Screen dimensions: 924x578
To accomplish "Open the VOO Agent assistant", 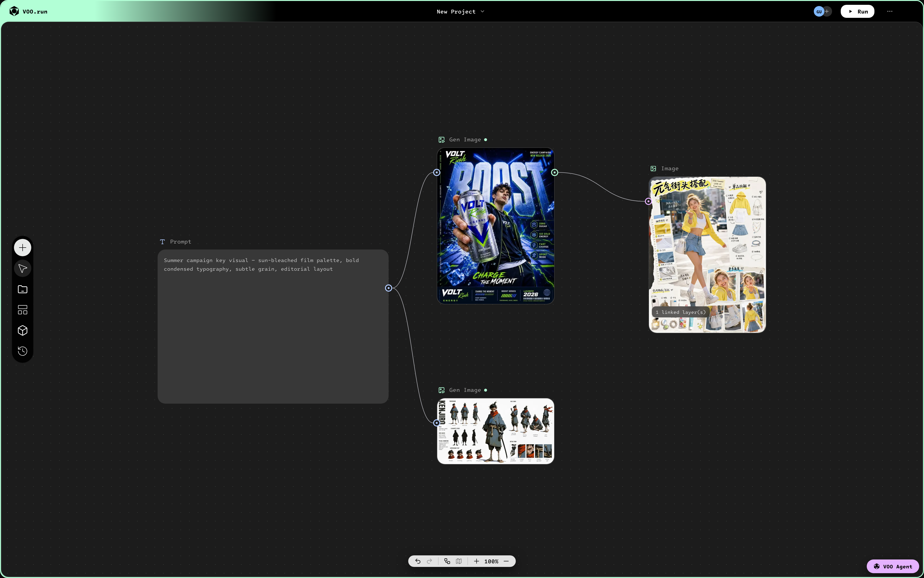I will point(893,566).
